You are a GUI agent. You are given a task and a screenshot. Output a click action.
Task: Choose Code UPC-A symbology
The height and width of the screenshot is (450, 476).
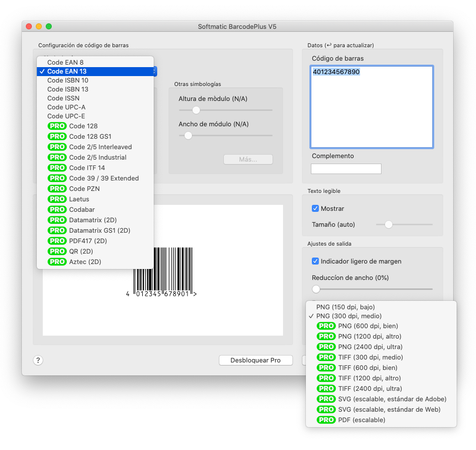click(66, 107)
